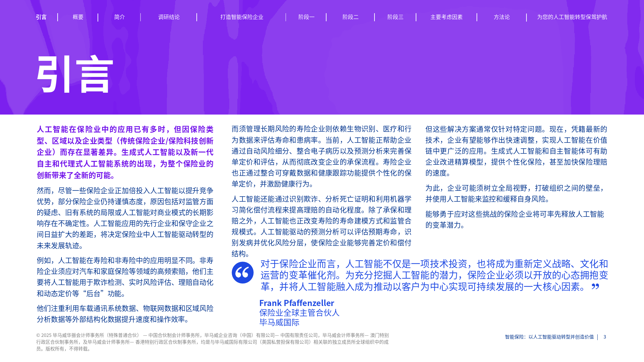Viewport: 644px width, 362px height.
Task: Click the 保险业全球主管合伙人 title line
Action: tap(299, 312)
